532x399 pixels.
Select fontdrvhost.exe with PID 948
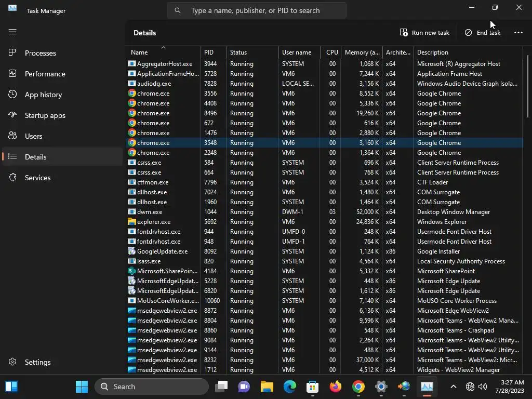(324, 241)
